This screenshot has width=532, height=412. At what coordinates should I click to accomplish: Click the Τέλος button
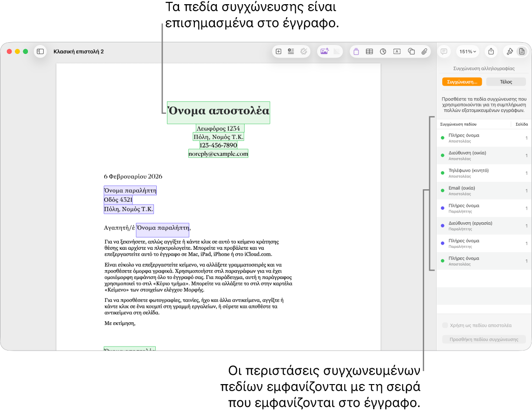click(x=506, y=82)
